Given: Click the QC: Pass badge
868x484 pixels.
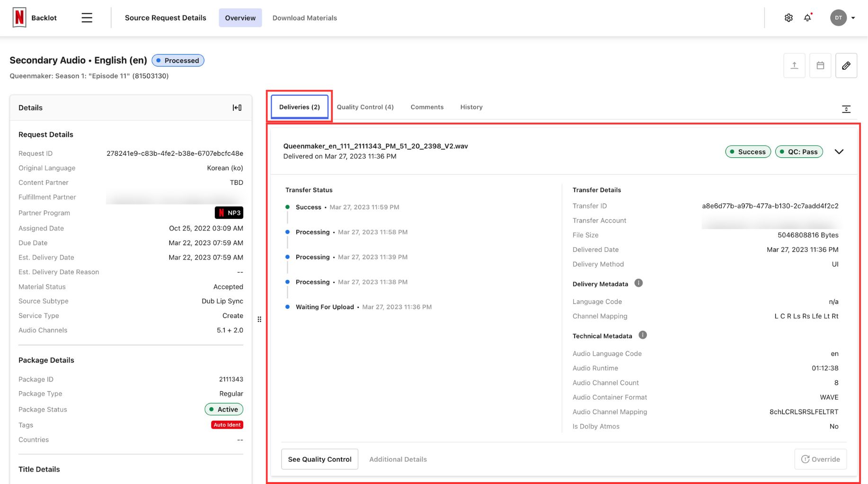Looking at the screenshot, I should point(799,152).
